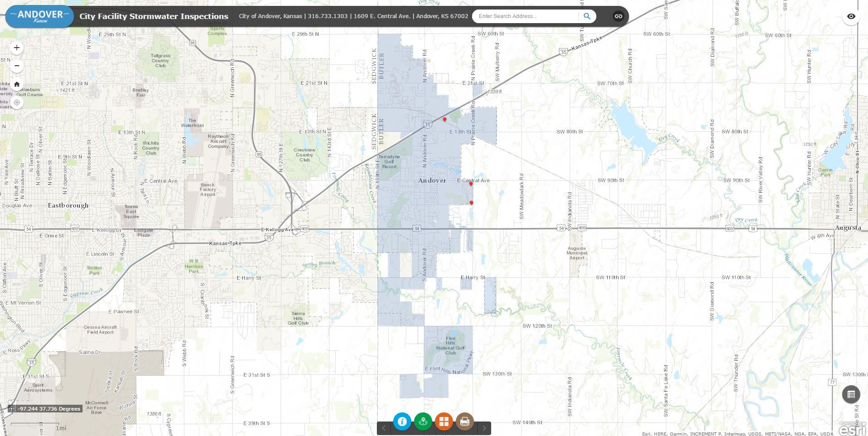Click the find-my-location icon on left
Screen dimensions: 868x436
[x=16, y=102]
